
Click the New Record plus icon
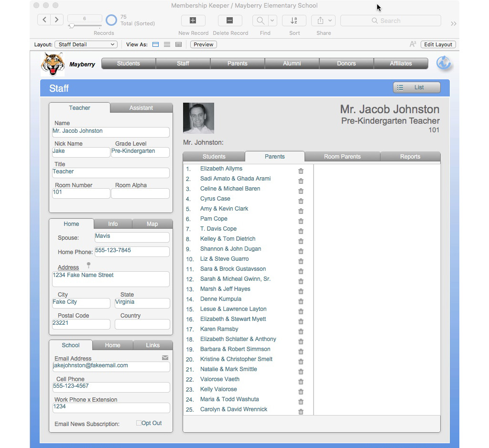pos(193,21)
